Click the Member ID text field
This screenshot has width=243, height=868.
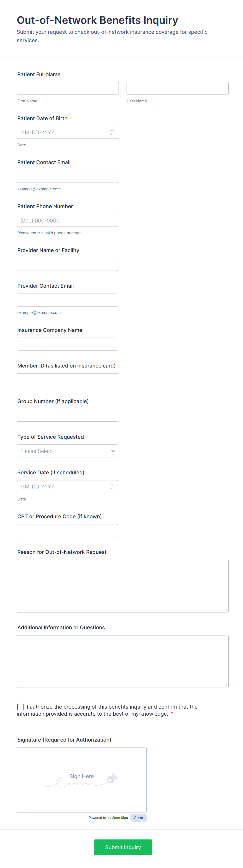pyautogui.click(x=67, y=380)
